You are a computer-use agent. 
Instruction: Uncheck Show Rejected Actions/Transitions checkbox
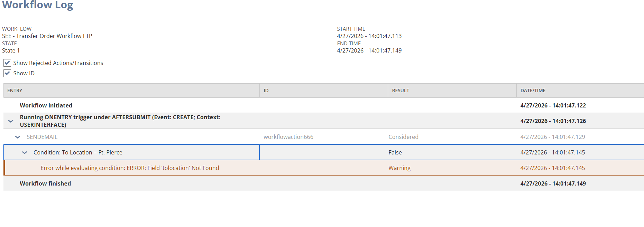(x=7, y=63)
